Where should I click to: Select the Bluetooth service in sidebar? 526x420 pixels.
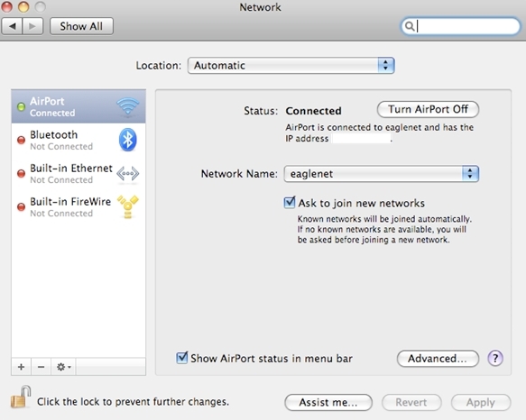[78, 140]
